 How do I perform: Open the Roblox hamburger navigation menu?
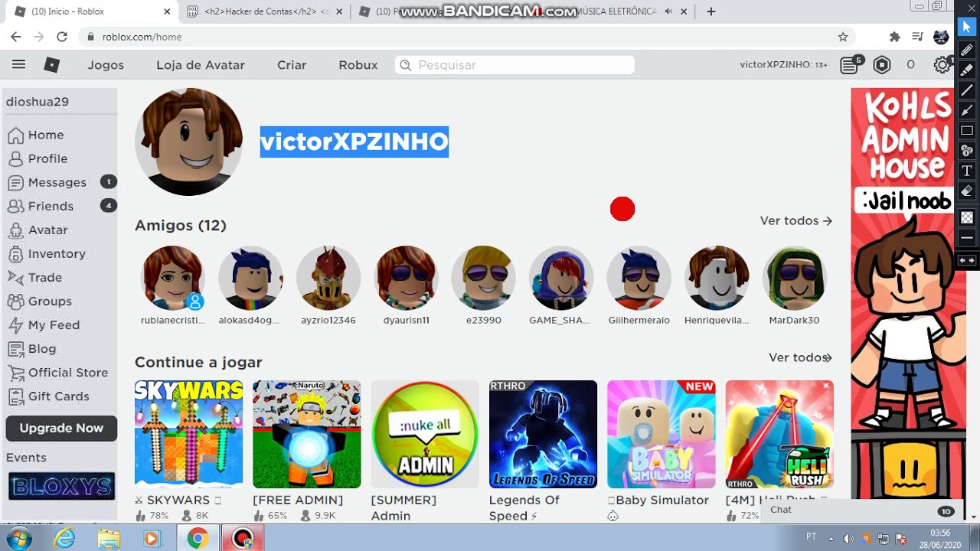(x=18, y=65)
